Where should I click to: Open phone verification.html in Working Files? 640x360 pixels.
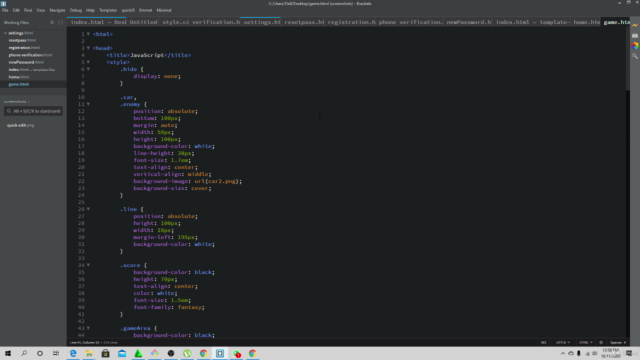(30, 55)
